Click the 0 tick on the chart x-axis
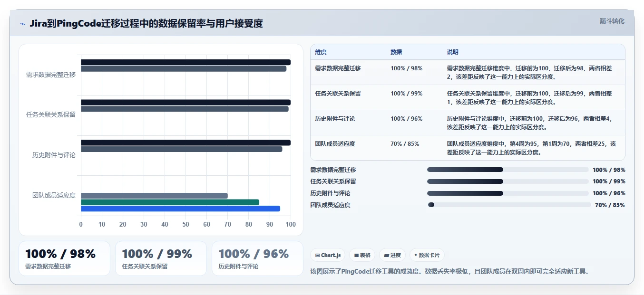Screen dimensions: 644x295 pos(81,224)
